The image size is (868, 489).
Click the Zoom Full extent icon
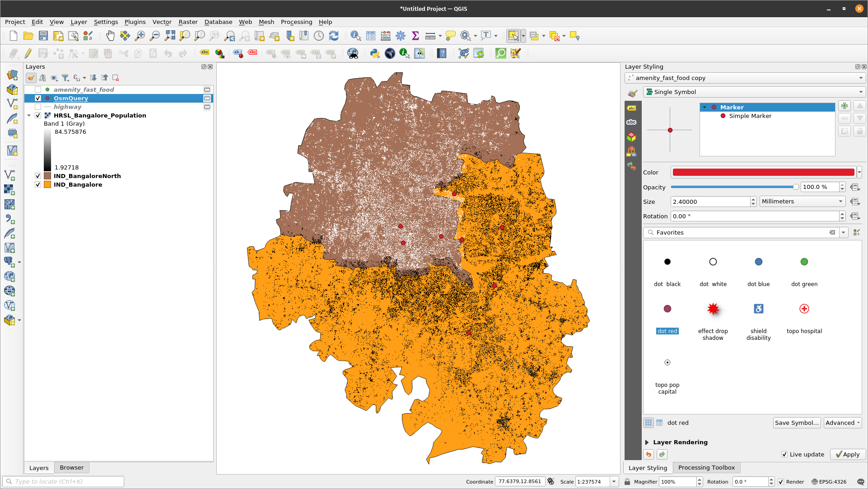(170, 36)
